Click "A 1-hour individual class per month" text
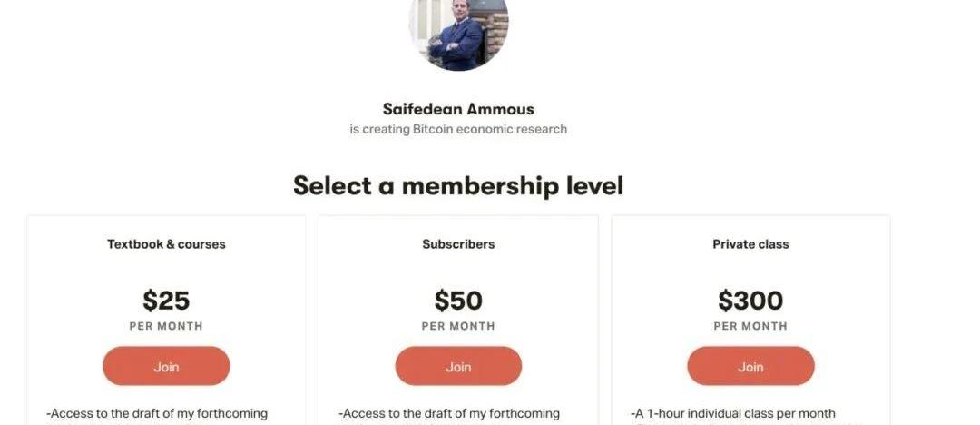The height and width of the screenshot is (425, 980). (732, 414)
